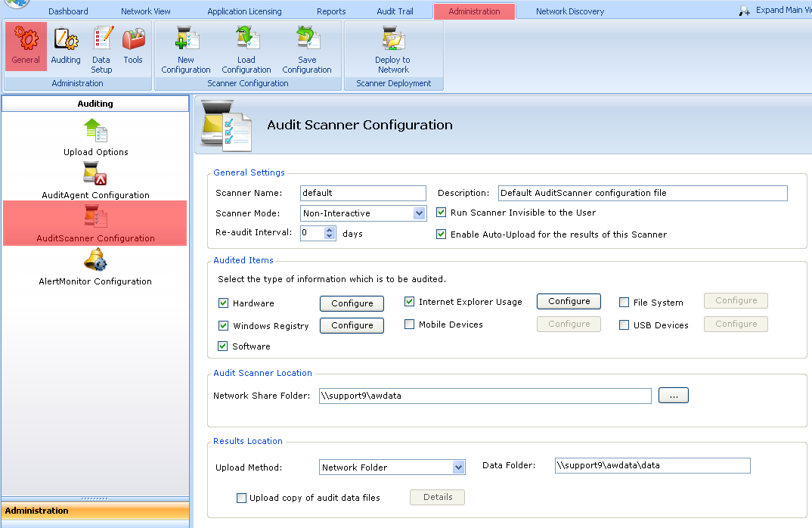Open Upload Options in the sidebar
This screenshot has height=528, width=812.
coord(96,138)
